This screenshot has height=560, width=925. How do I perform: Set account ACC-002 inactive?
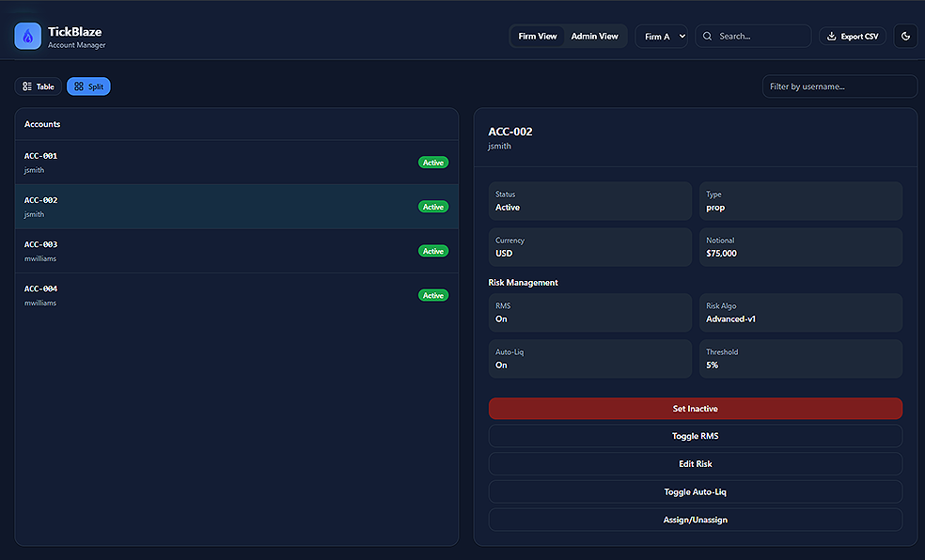coord(695,409)
